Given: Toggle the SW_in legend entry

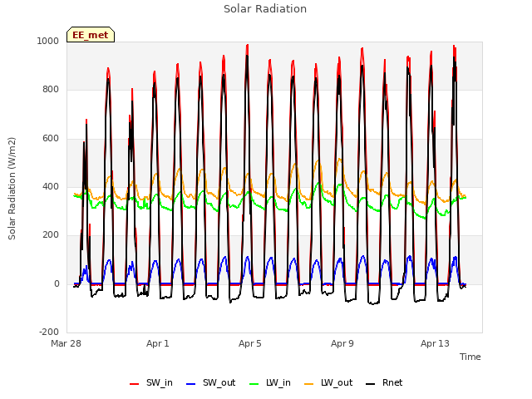Looking at the screenshot, I should (x=151, y=382).
